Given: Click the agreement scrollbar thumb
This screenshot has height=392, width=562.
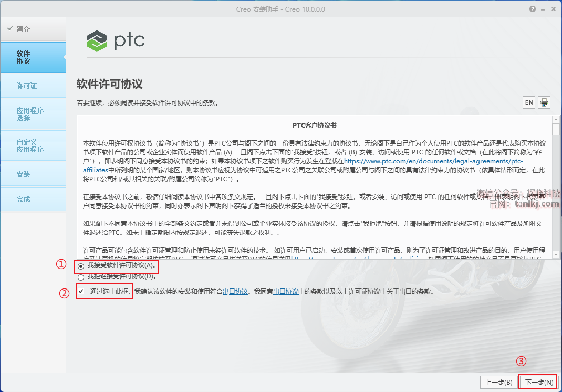Looking at the screenshot, I should [x=556, y=129].
